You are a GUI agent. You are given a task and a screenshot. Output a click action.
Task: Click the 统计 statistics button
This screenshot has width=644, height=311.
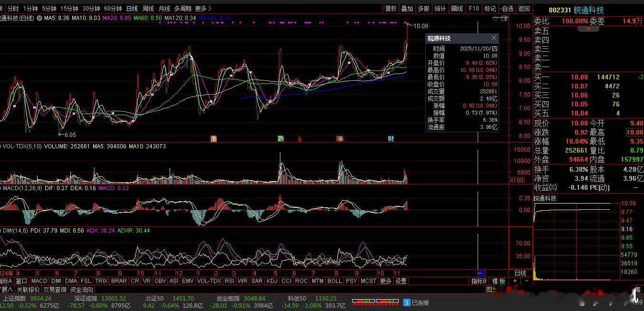point(441,9)
